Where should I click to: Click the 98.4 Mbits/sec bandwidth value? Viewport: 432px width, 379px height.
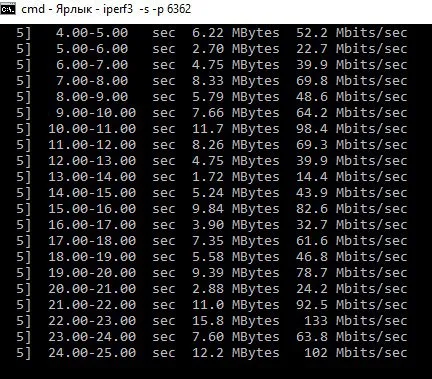click(x=351, y=129)
